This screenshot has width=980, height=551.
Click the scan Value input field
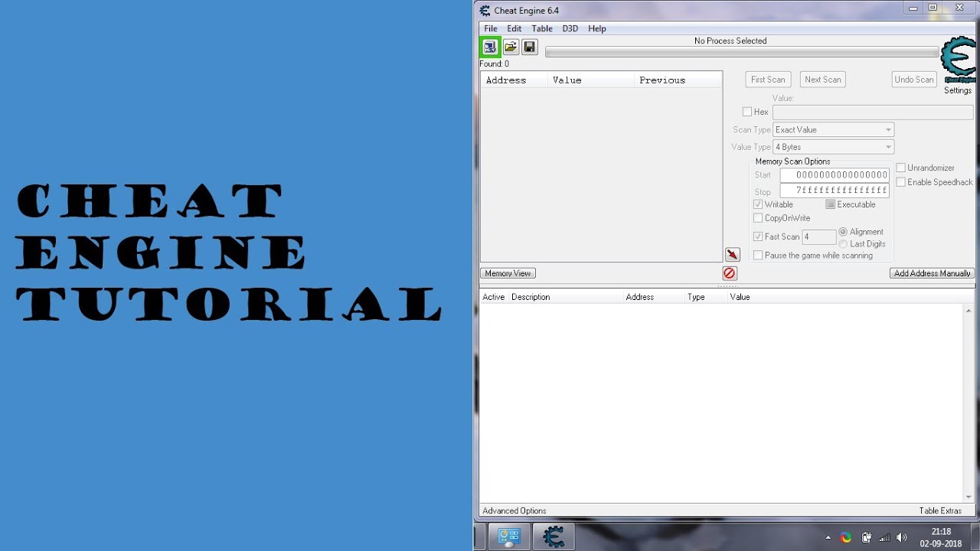pyautogui.click(x=873, y=112)
